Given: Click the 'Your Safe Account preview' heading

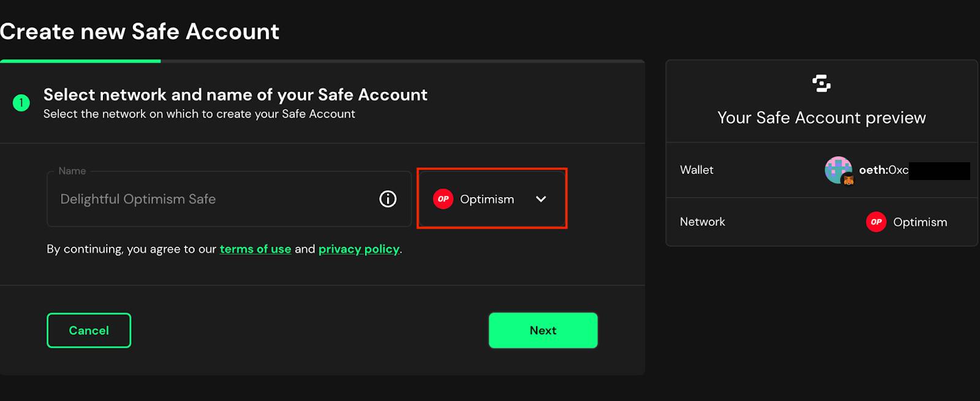Looking at the screenshot, I should pyautogui.click(x=821, y=118).
